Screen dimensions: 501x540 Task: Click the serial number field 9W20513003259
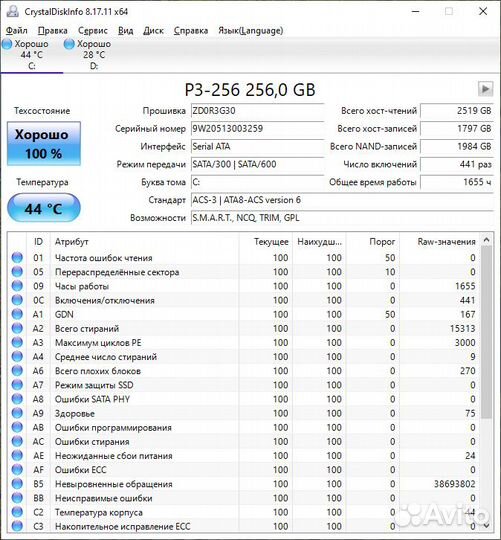pos(257,129)
